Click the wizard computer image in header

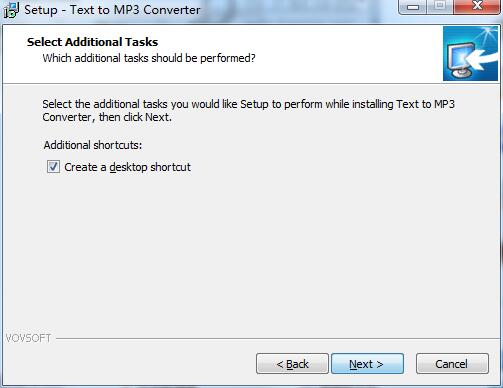tap(470, 54)
